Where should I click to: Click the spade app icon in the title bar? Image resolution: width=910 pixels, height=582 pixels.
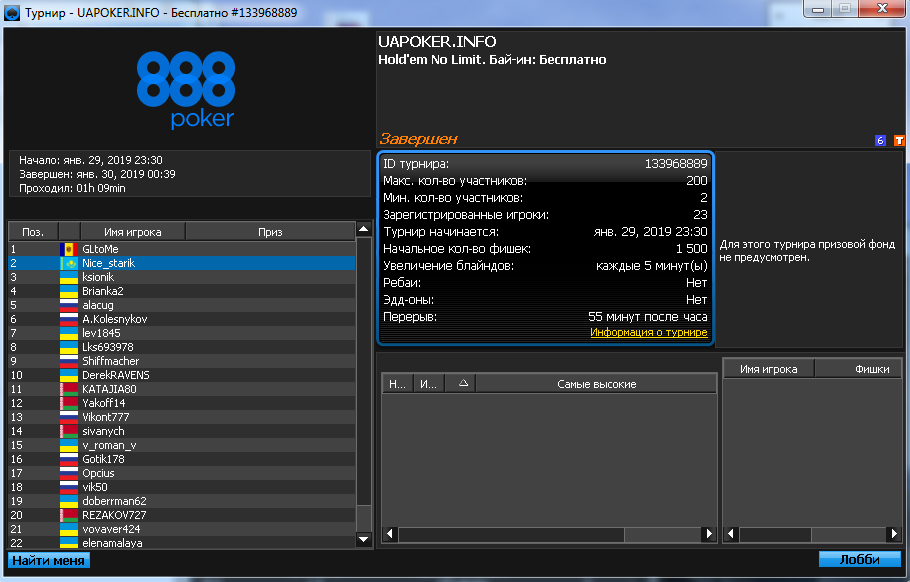(12, 13)
